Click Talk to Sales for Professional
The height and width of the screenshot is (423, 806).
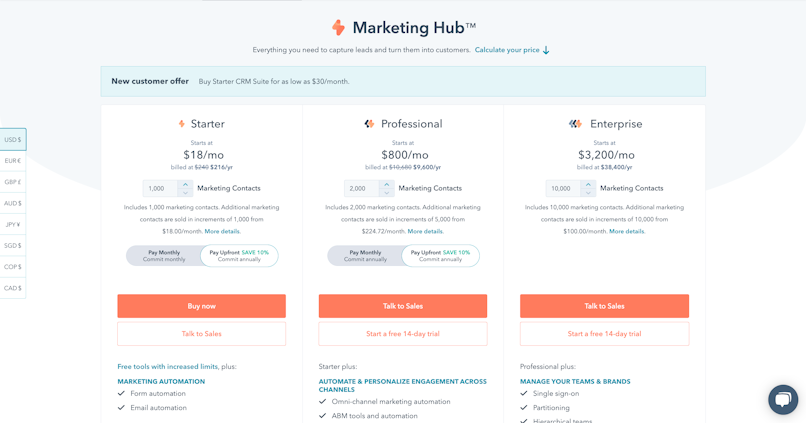[403, 306]
